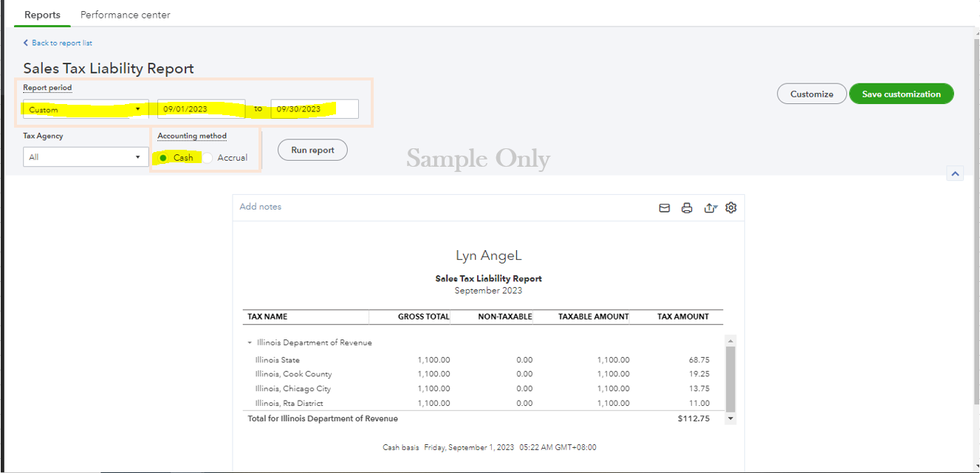Click the back arrow to report list

(x=27, y=43)
